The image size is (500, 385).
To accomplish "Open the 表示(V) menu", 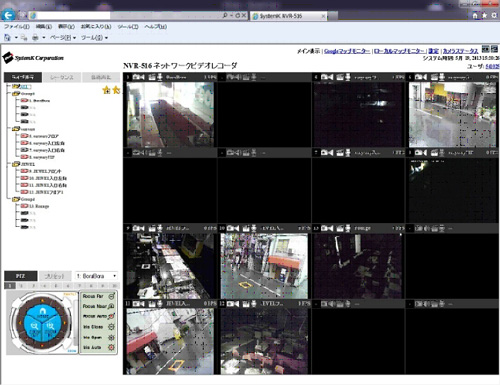I will (x=66, y=26).
